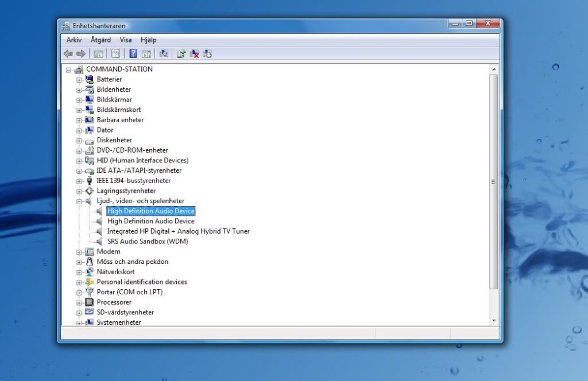Expand the Lagringsstyrenheter category
588x381 pixels.
coord(79,192)
